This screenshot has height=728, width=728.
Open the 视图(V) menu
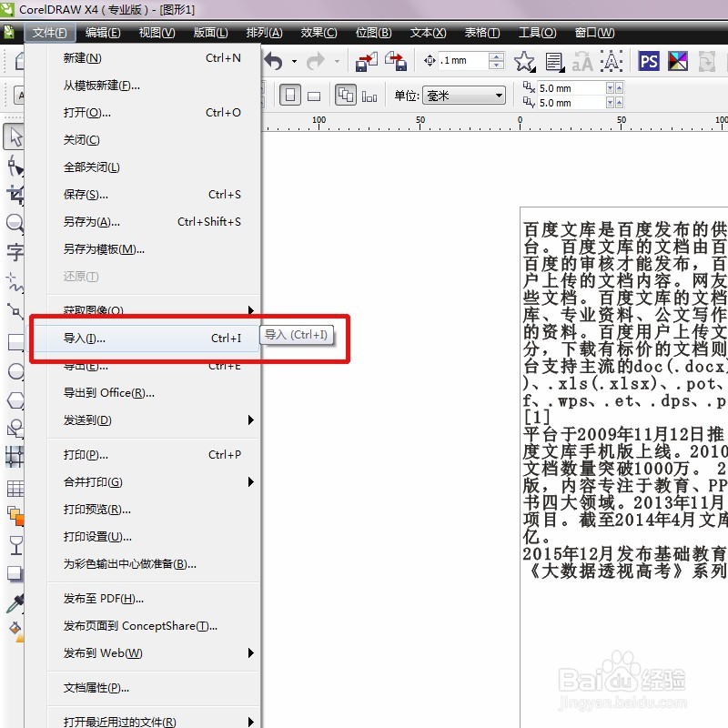[157, 33]
